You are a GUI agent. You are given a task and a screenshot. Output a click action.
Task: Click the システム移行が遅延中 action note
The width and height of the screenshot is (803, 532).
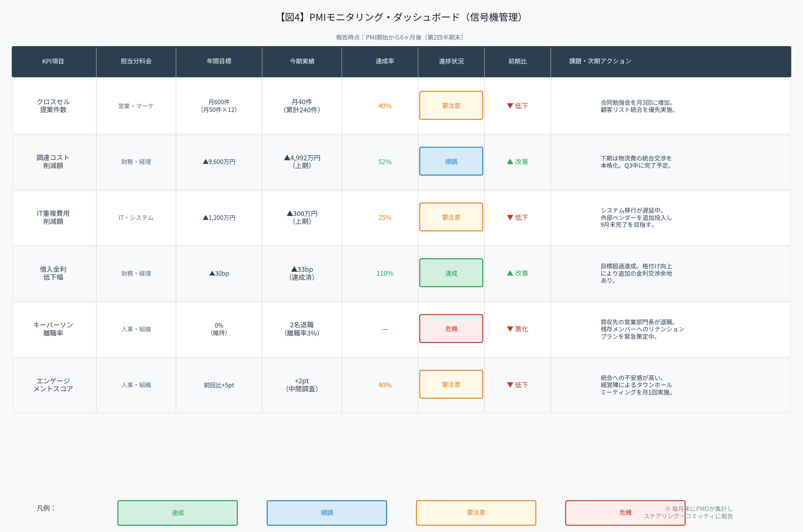636,217
